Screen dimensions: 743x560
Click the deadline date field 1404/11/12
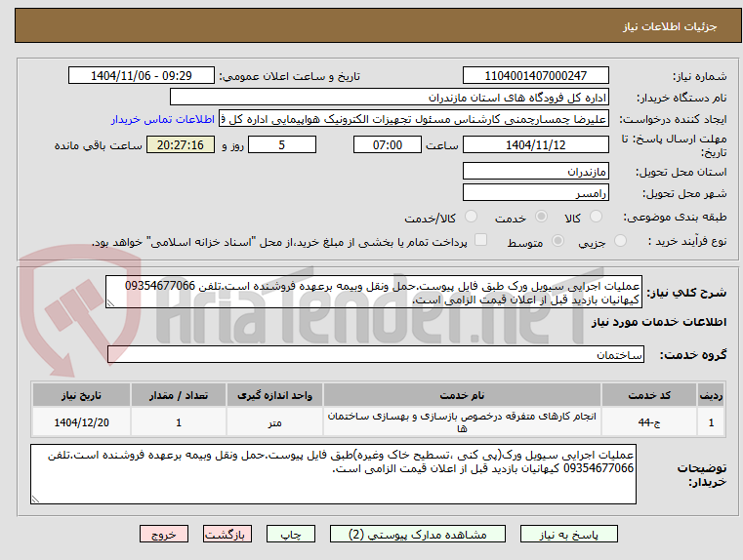coord(535,144)
